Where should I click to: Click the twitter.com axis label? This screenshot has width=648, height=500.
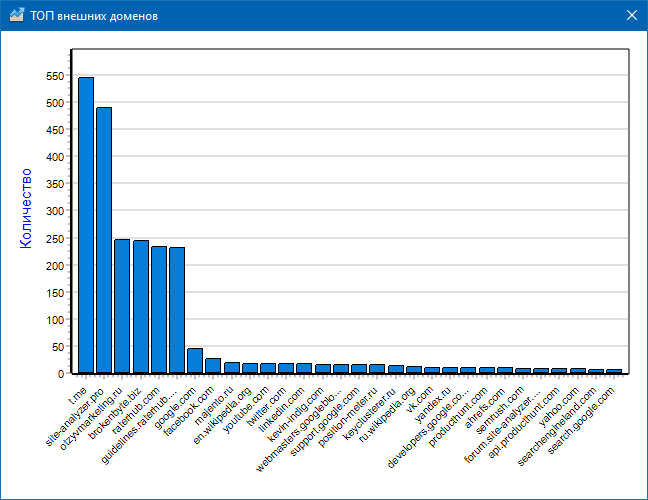click(x=266, y=407)
